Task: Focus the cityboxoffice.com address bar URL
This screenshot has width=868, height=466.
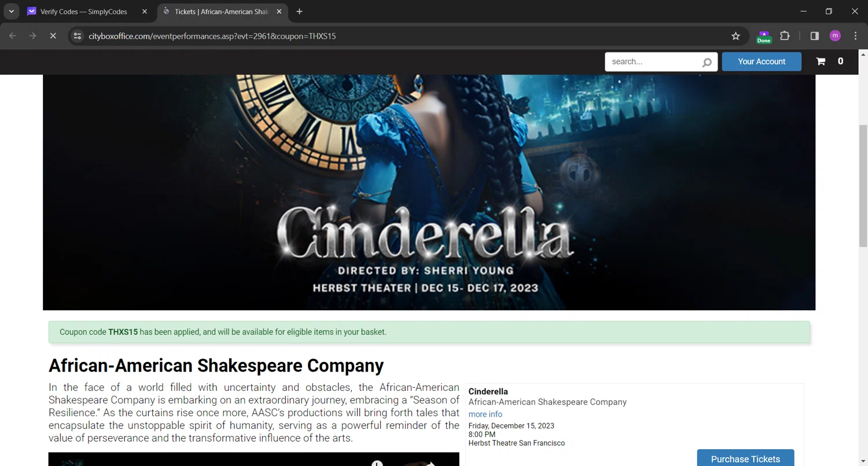Action: coord(212,36)
